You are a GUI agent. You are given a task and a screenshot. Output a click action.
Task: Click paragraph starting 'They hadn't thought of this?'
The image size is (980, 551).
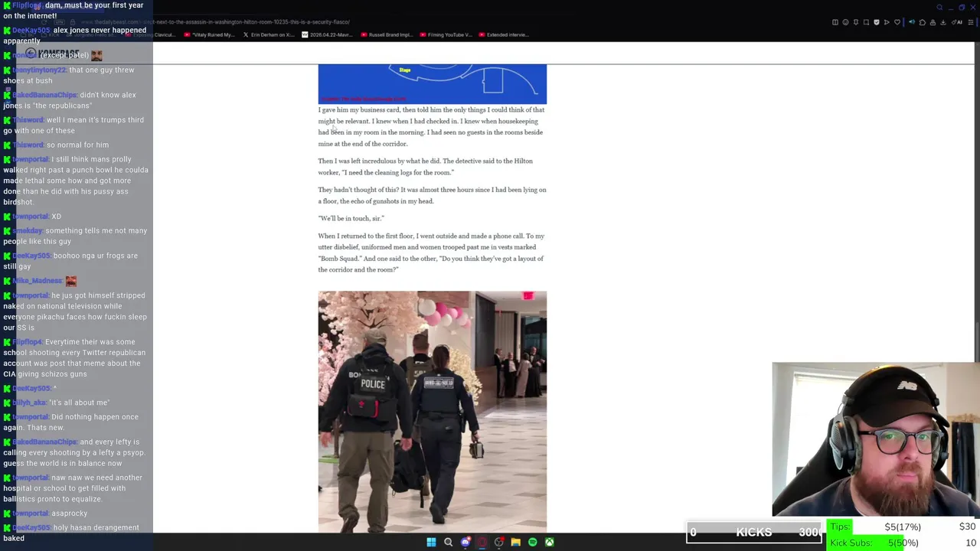click(432, 195)
